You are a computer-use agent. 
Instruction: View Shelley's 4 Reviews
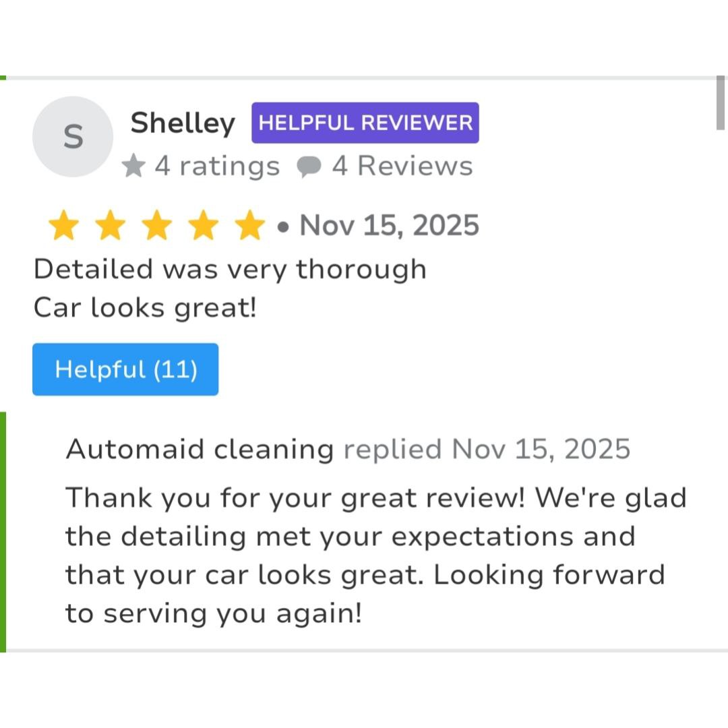[x=402, y=166]
